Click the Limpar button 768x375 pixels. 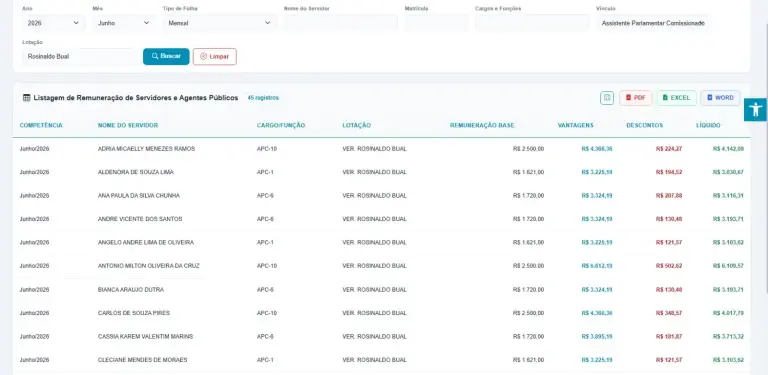tap(215, 56)
